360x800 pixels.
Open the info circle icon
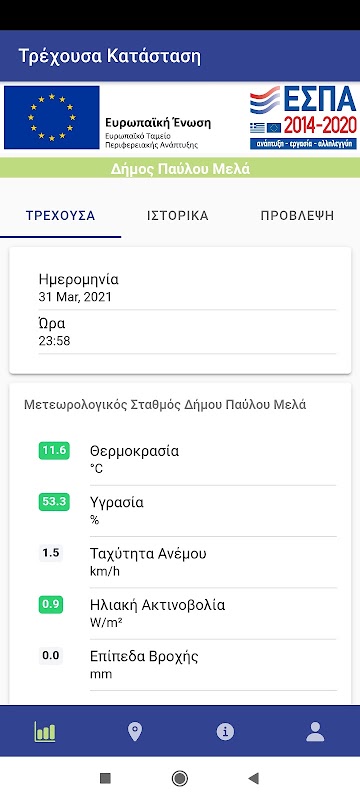coord(225,732)
